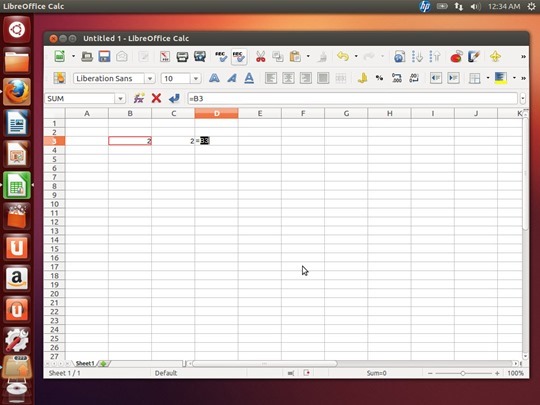Open the font size 10 dropdown

coord(196,79)
